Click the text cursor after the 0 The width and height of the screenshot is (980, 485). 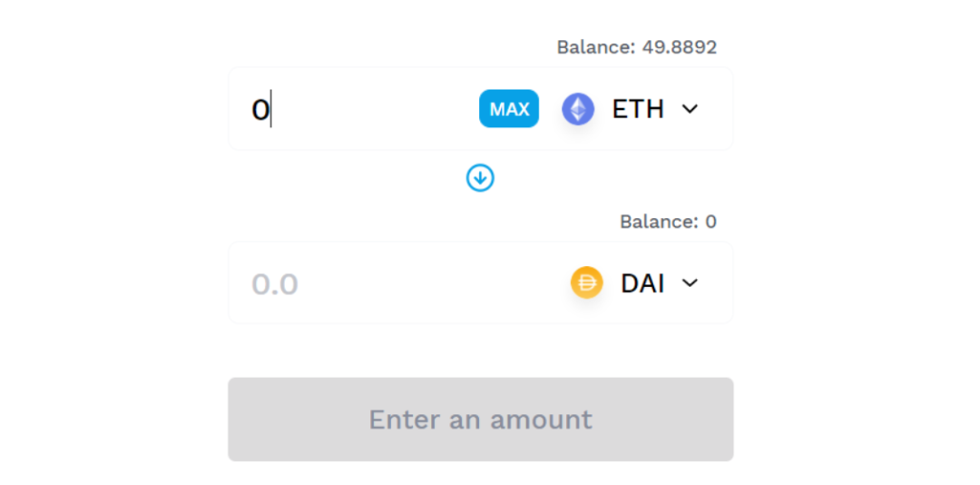tap(270, 110)
